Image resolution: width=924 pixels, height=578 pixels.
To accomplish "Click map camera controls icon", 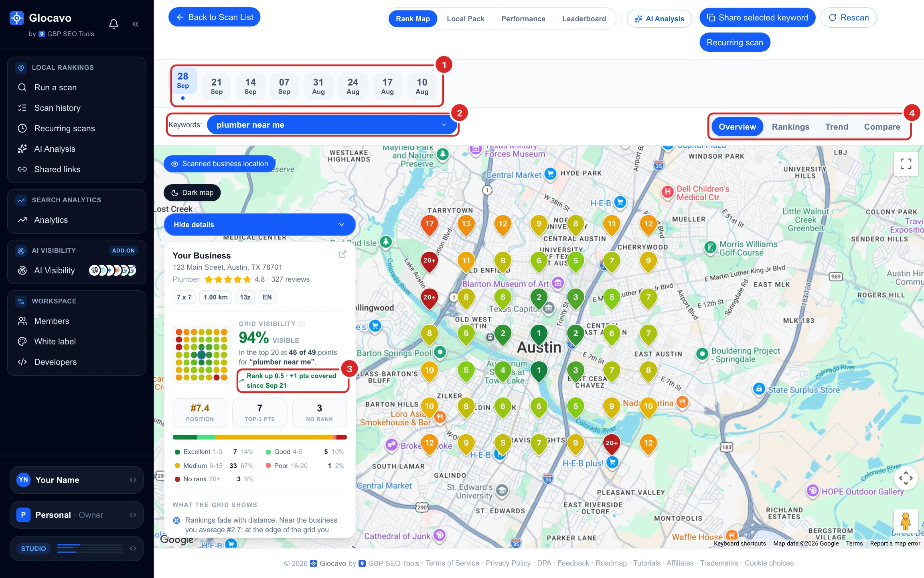I will [x=906, y=478].
